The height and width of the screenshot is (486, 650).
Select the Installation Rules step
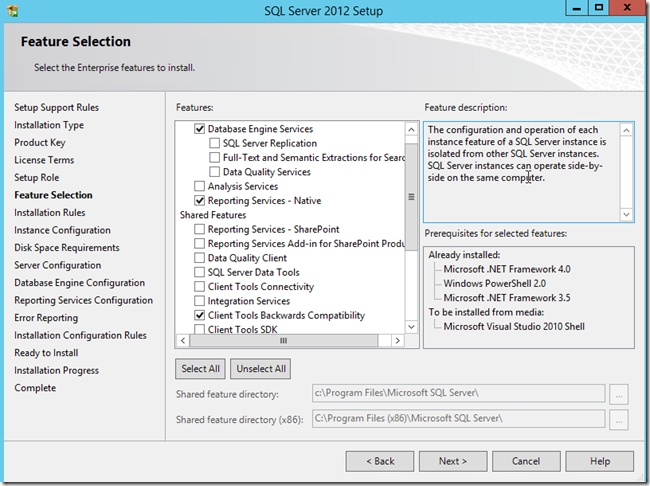pyautogui.click(x=50, y=213)
